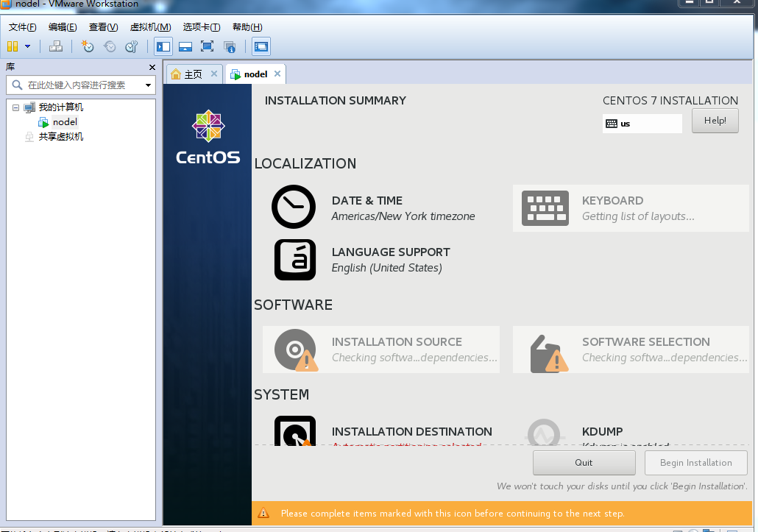Open Software Selection package icon
The image size is (758, 532).
(x=548, y=354)
